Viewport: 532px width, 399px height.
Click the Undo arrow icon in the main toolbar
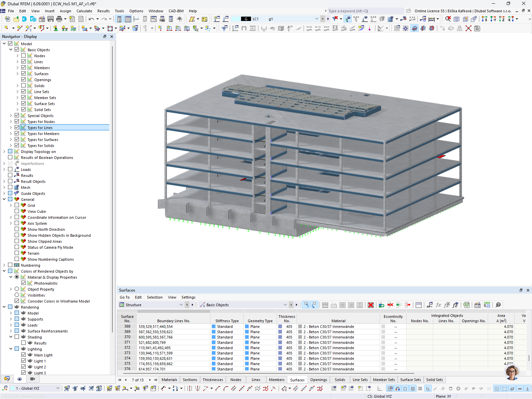point(91,19)
